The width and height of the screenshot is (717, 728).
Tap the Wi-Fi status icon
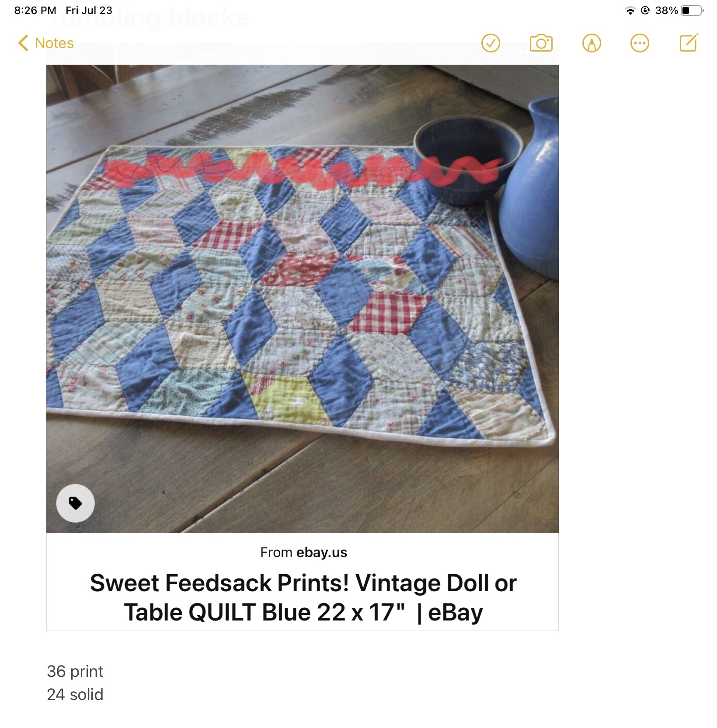point(630,10)
